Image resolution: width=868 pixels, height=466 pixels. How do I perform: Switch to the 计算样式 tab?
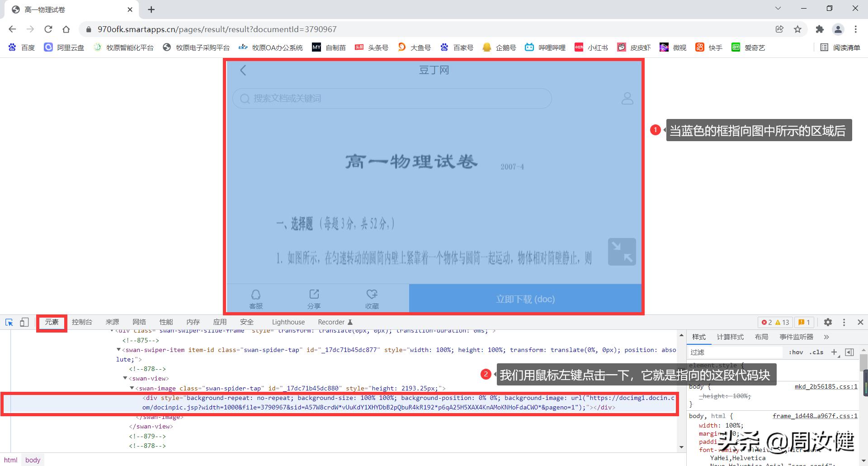tap(730, 337)
